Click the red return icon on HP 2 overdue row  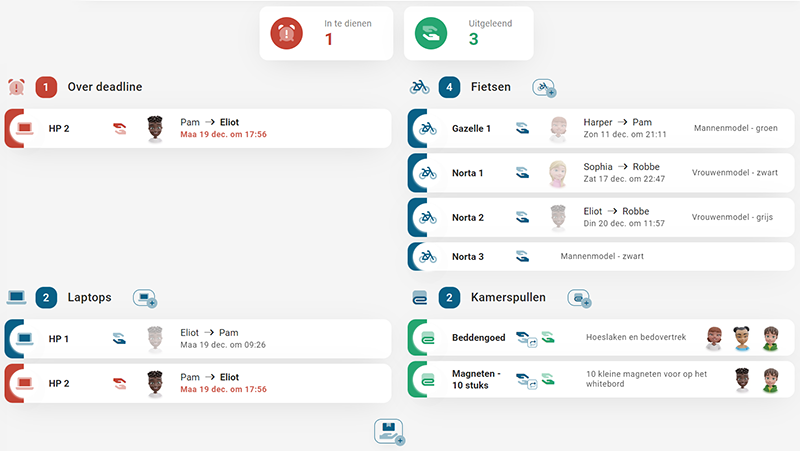click(120, 128)
